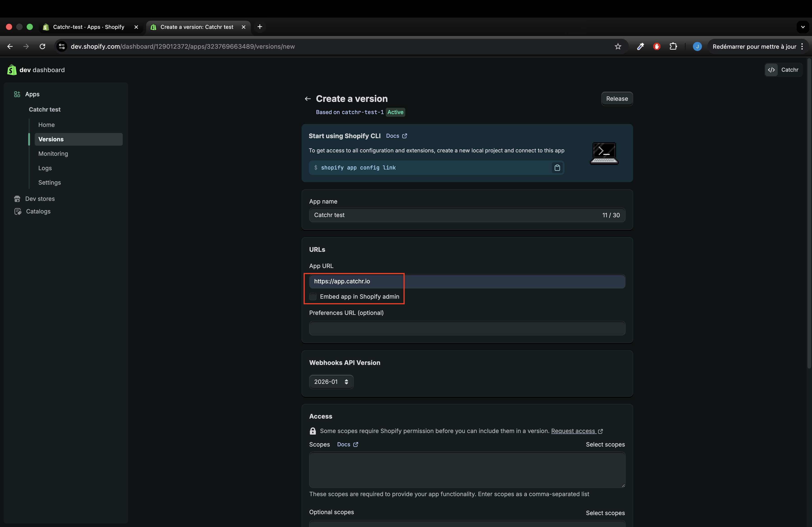Open the Webhooks API Version 2026-01 dropdown
812x527 pixels.
pos(331,382)
